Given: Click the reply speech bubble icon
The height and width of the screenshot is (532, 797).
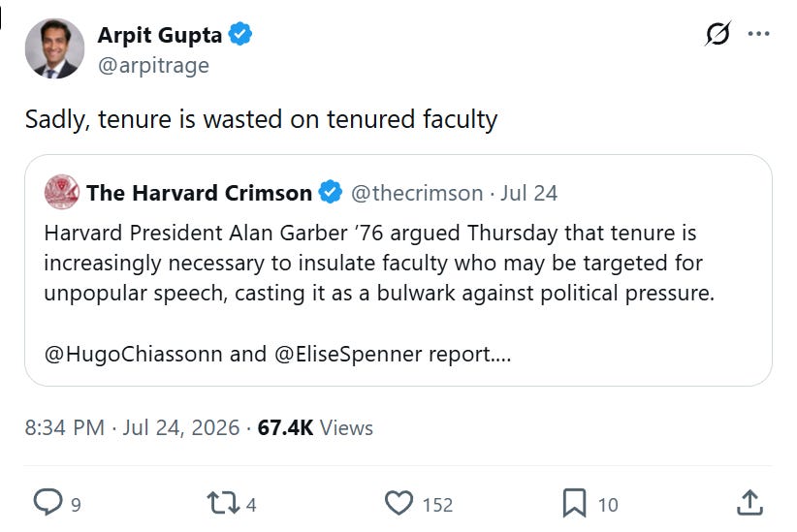Looking at the screenshot, I should click(x=48, y=503).
